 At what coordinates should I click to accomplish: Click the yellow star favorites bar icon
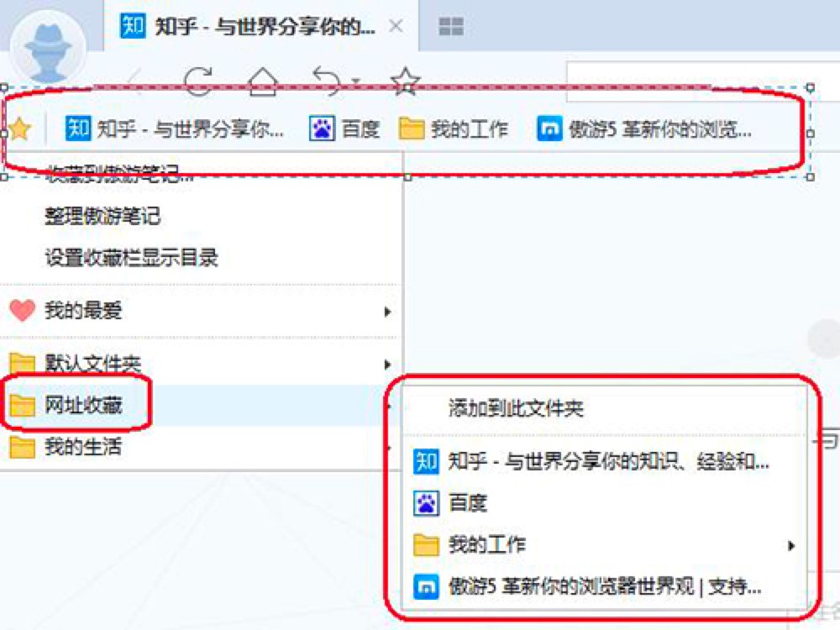19,129
